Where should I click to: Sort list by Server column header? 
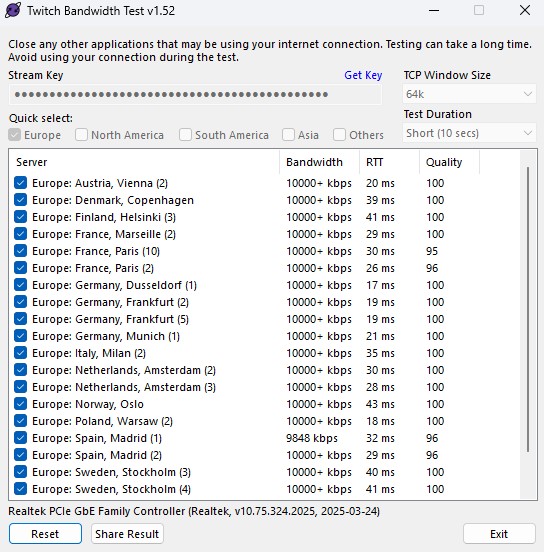click(x=144, y=162)
